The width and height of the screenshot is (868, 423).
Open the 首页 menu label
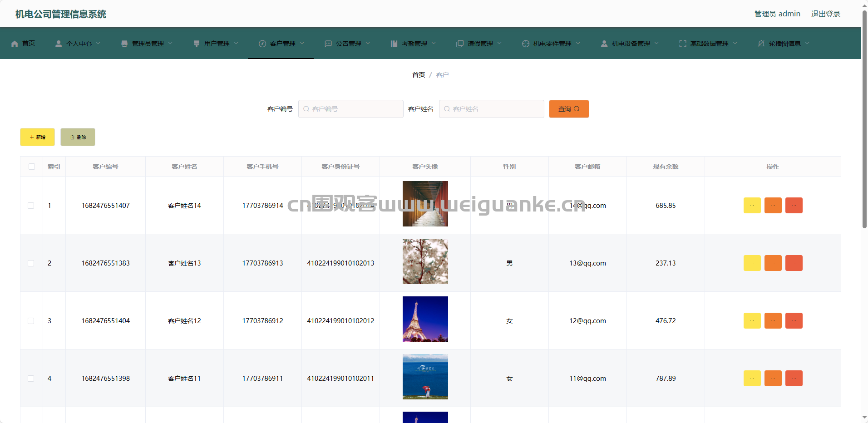click(x=29, y=43)
